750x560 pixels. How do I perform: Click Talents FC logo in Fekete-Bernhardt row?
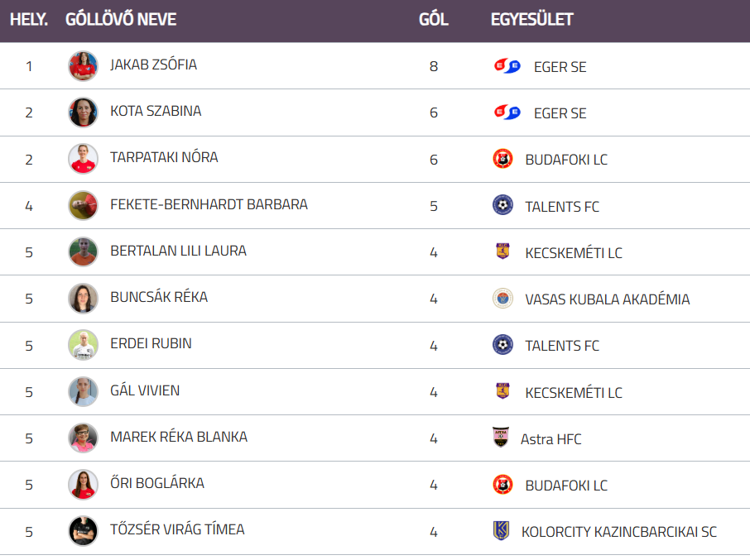(x=502, y=205)
